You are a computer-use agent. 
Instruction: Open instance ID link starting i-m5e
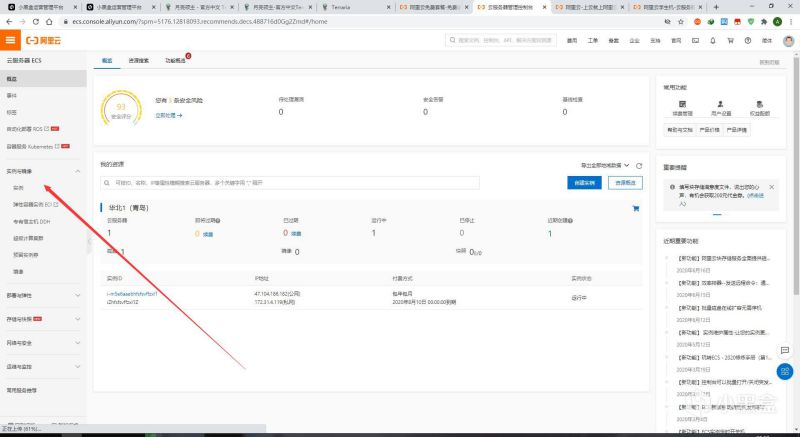click(132, 294)
